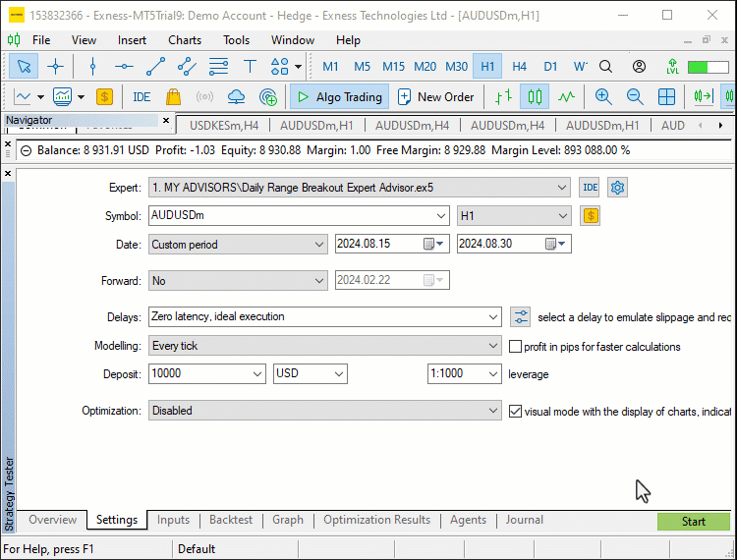
Task: Select the text label tool
Action: [250, 66]
